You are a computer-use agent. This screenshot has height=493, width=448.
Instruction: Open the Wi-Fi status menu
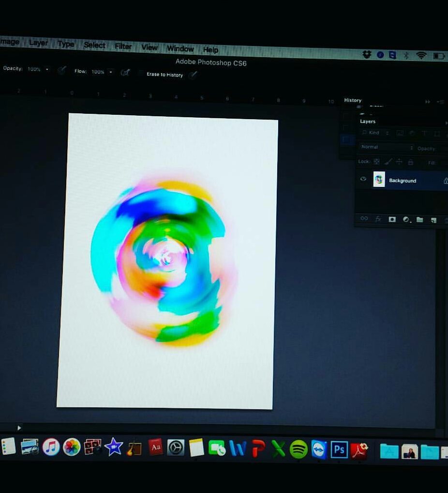point(421,55)
